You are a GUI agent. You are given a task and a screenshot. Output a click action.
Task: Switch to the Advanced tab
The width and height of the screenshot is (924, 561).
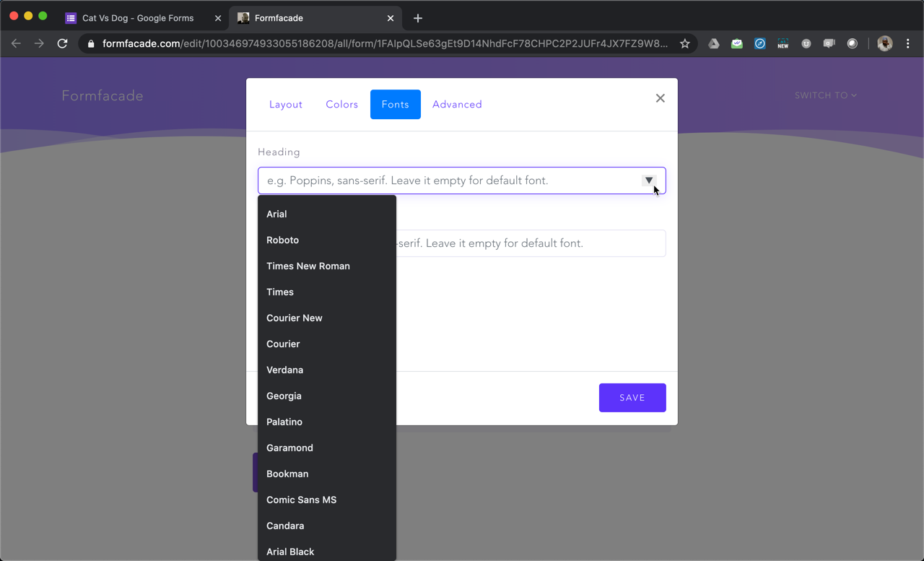click(x=456, y=104)
